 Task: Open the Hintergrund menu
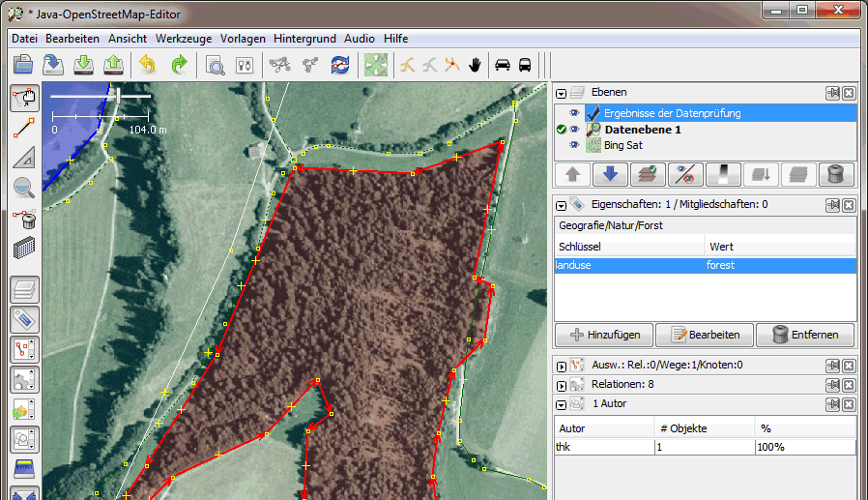coord(304,39)
